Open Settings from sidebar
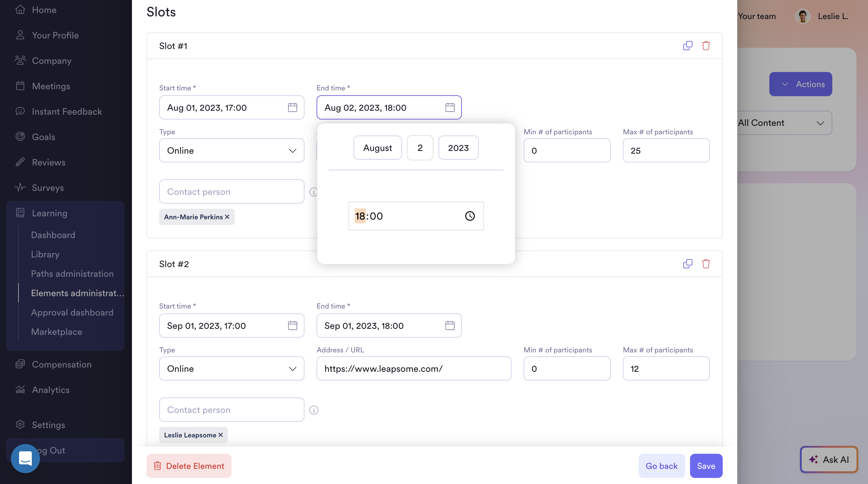868x484 pixels. pyautogui.click(x=40, y=425)
